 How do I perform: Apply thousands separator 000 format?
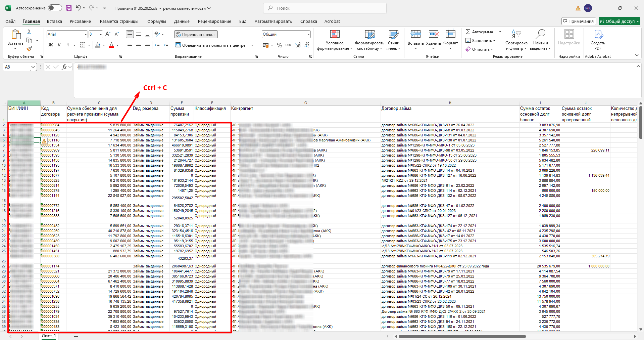point(288,45)
